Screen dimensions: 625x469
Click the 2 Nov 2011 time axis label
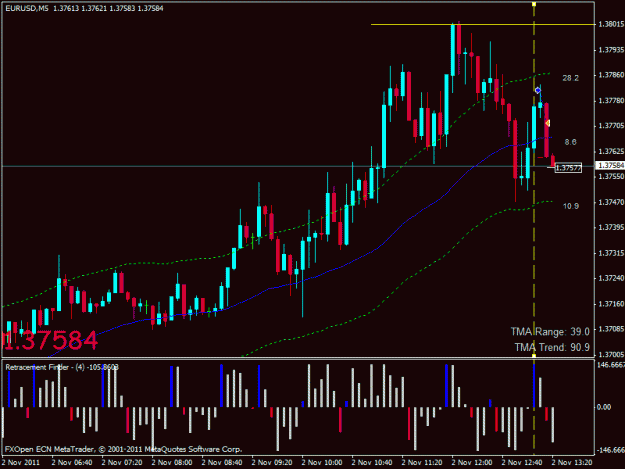pos(21,463)
